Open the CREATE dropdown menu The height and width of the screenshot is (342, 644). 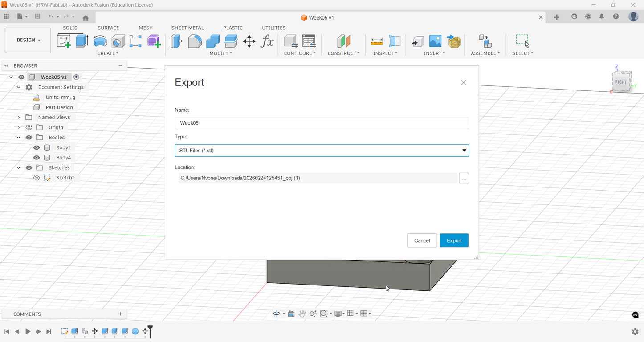(x=108, y=53)
